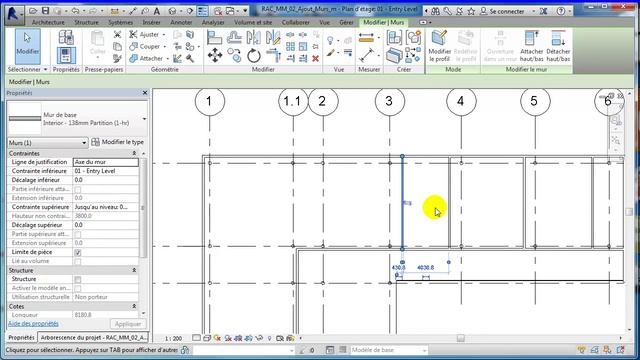Open the wall type selector dropdown
Screen dimensions: 640x360
pyautogui.click(x=144, y=119)
